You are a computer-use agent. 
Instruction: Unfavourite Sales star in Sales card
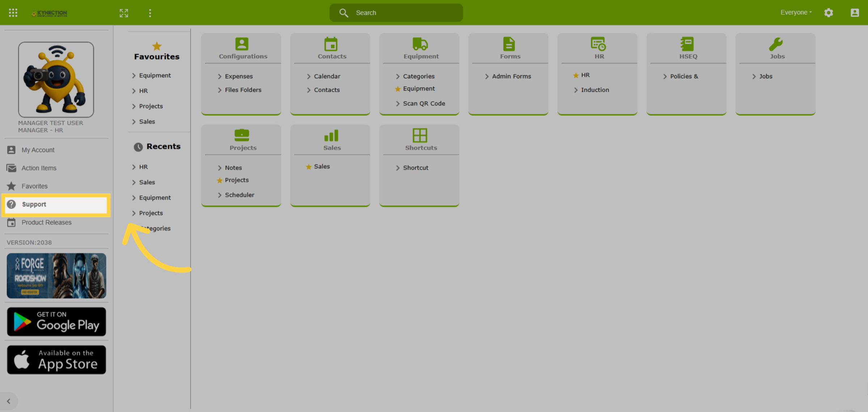309,167
